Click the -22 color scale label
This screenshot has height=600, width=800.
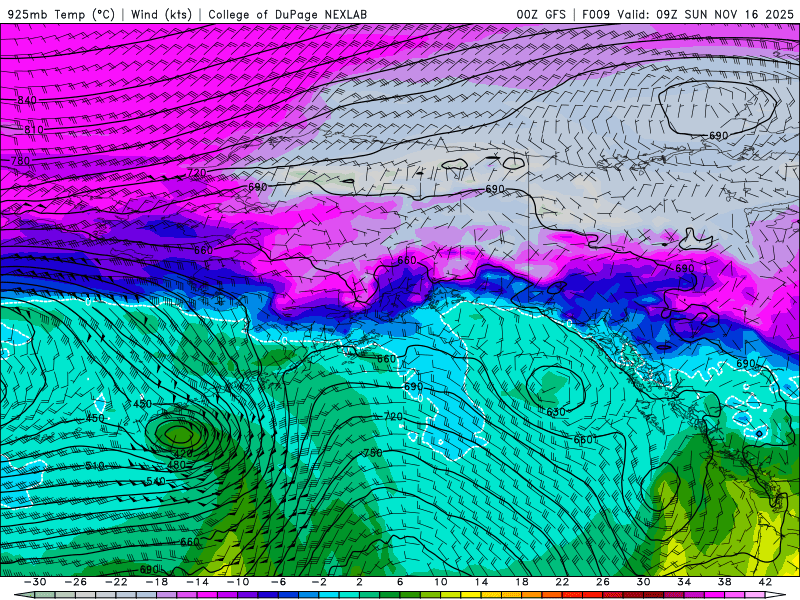116,582
